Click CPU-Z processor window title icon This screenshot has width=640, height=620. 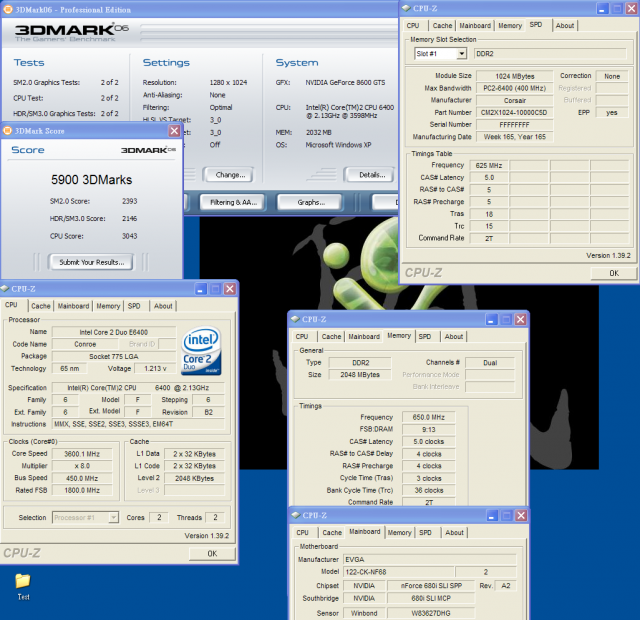click(5, 289)
